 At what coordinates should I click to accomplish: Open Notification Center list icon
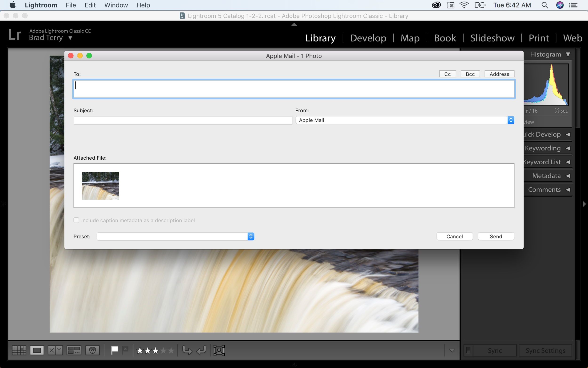573,5
